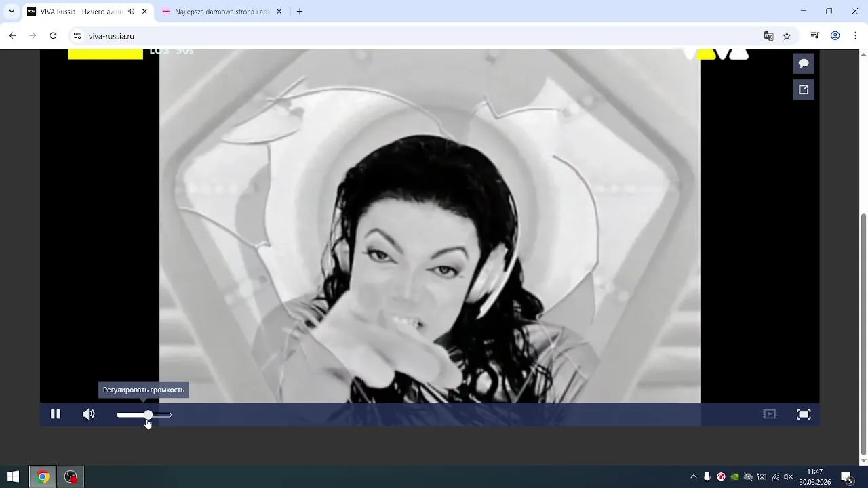Open player in a pop-out window
Screen dimensions: 868x488
[x=804, y=89]
